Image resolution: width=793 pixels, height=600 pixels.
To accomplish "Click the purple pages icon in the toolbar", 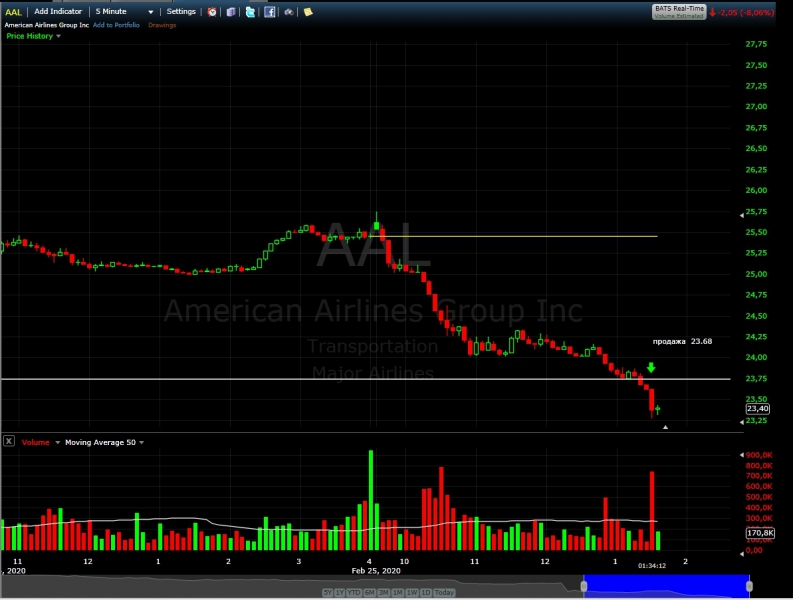I will 231,12.
